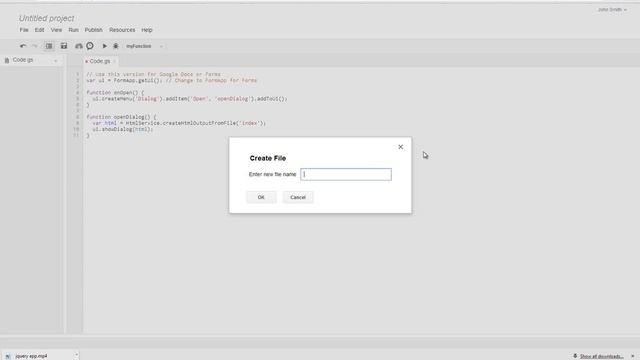Open the myFunction select function dropdown

click(144, 46)
